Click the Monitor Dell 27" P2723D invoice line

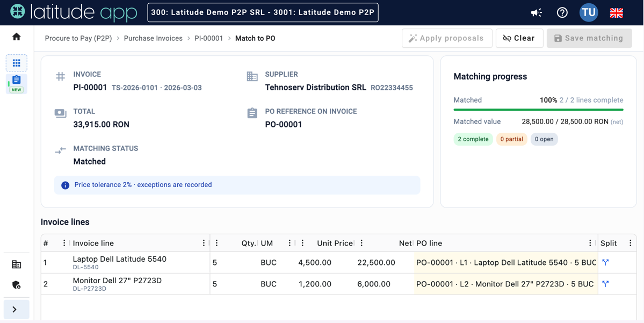click(x=117, y=281)
